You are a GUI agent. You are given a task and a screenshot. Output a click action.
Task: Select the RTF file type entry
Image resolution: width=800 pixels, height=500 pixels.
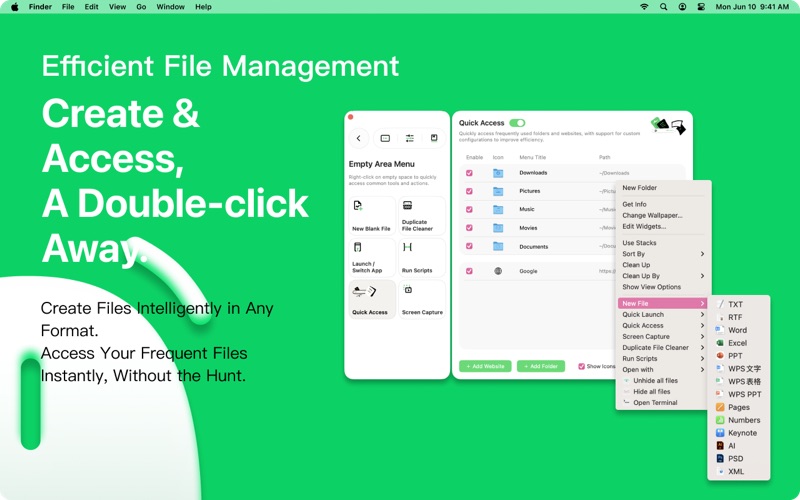pos(735,317)
